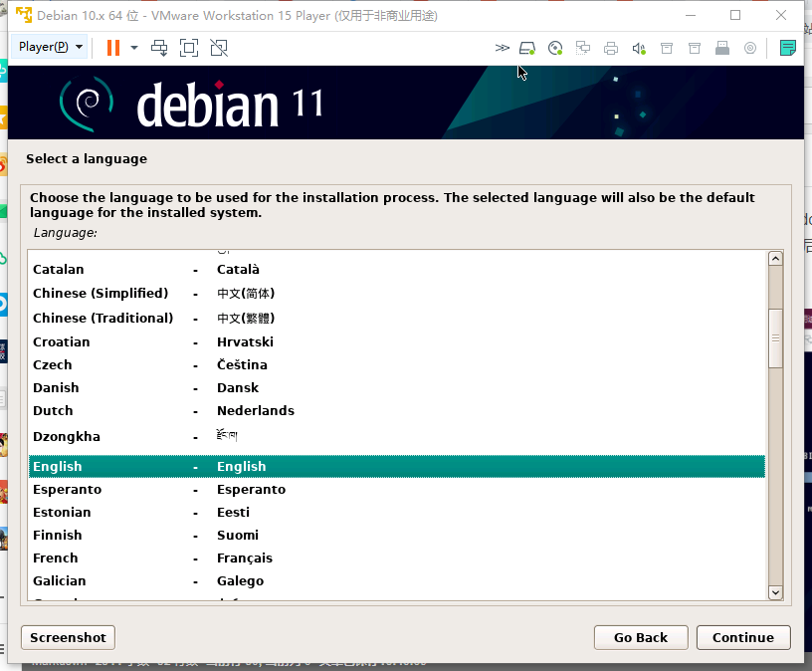Click the CD/DVD drive device icon
The height and width of the screenshot is (671, 812).
[x=555, y=48]
